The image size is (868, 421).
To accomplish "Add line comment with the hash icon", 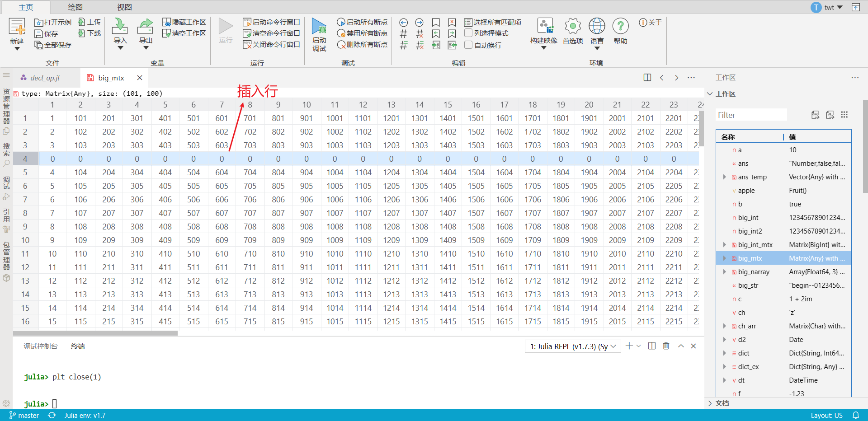I will (x=404, y=34).
